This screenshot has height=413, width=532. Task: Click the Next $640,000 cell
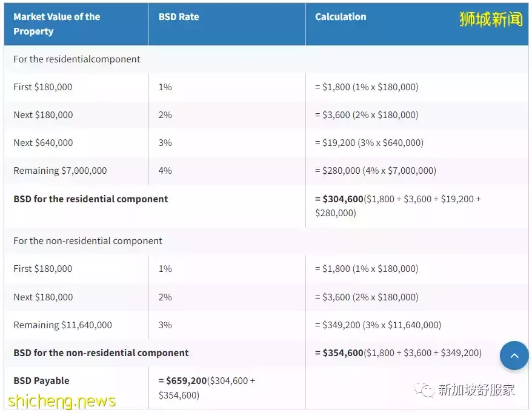coord(43,143)
